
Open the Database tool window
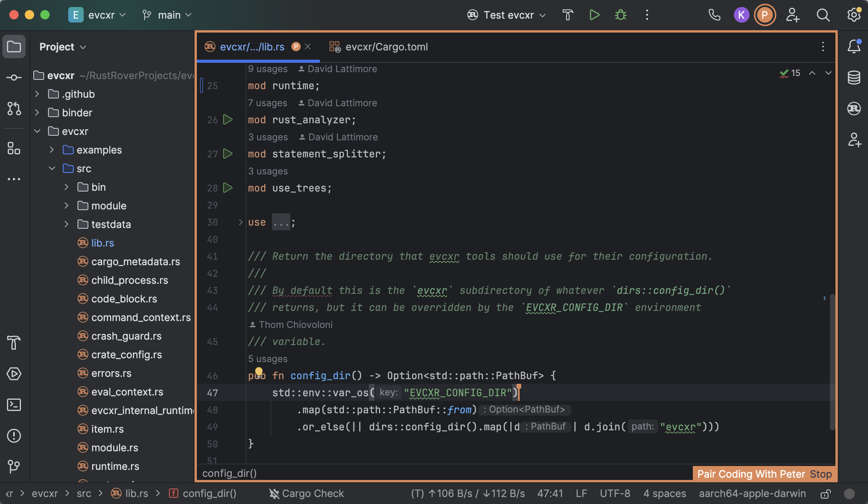coord(854,78)
